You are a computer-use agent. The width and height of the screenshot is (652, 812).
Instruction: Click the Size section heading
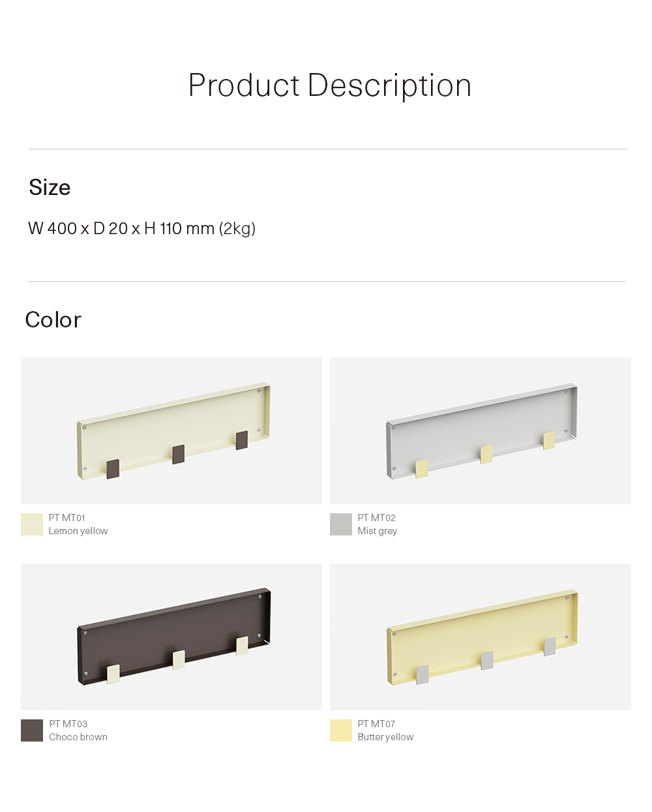pos(50,188)
